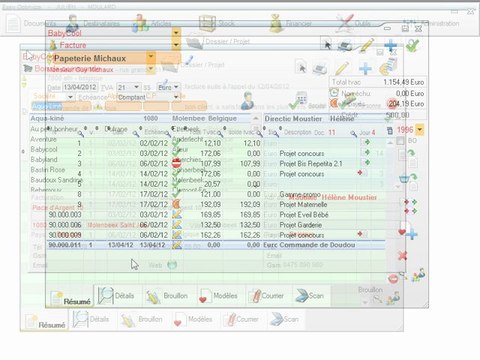Click scroll up arrow of Aqua-kiné list
The width and height of the screenshot is (480, 360).
coord(256,118)
